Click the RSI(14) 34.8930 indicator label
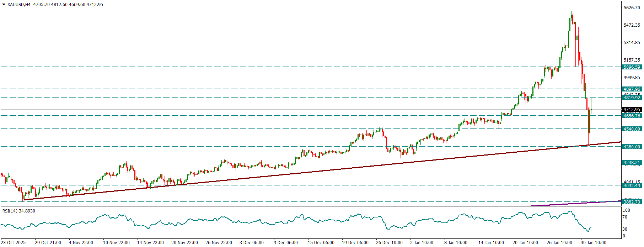Image resolution: width=644 pixels, height=247 pixels. coord(19,211)
